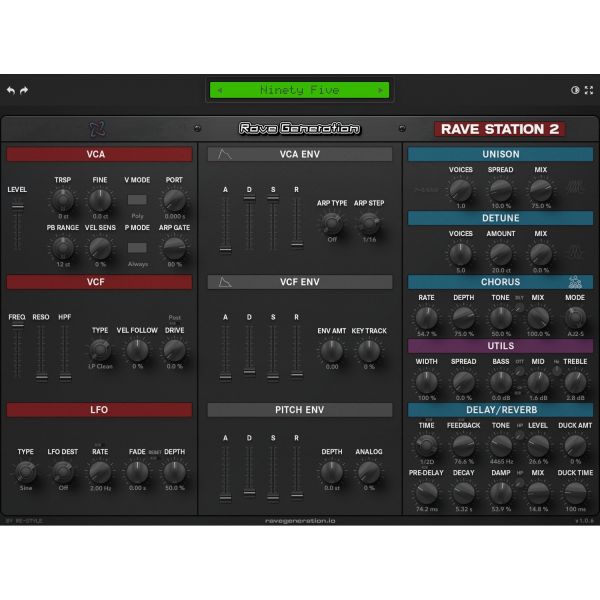Image resolution: width=600 pixels, height=600 pixels.
Task: Click the Reverb DECAY knob
Action: click(463, 493)
